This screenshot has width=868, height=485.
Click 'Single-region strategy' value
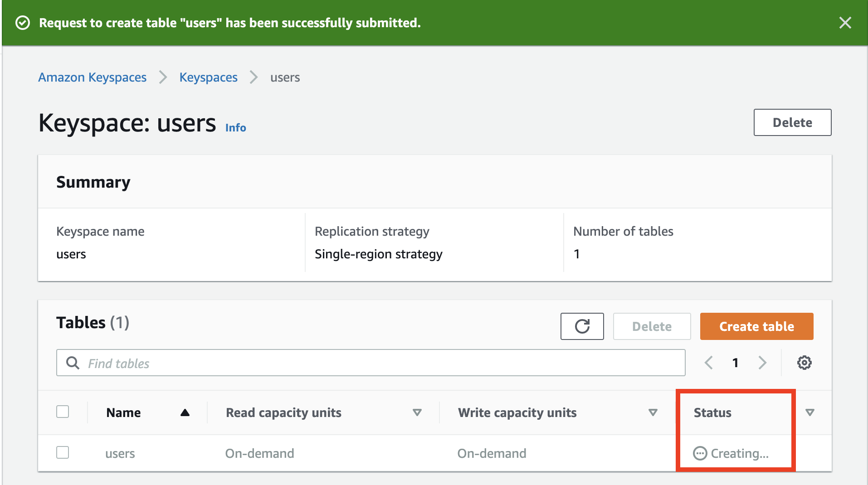[x=379, y=254]
